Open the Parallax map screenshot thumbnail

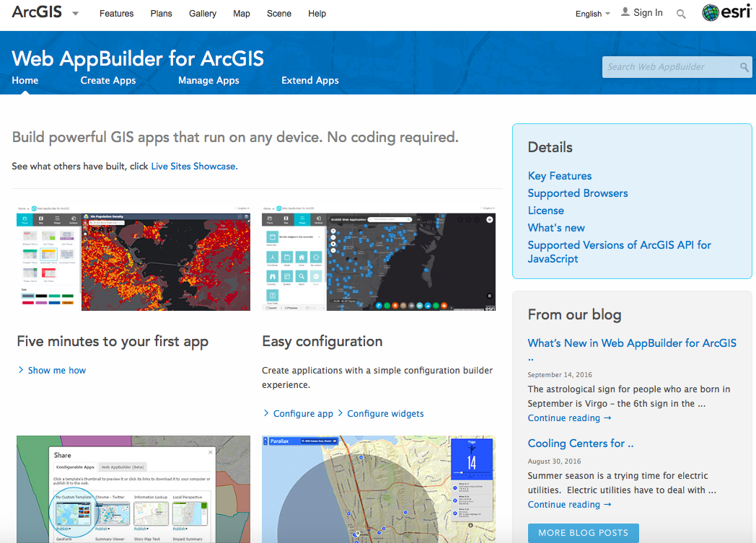tap(379, 489)
